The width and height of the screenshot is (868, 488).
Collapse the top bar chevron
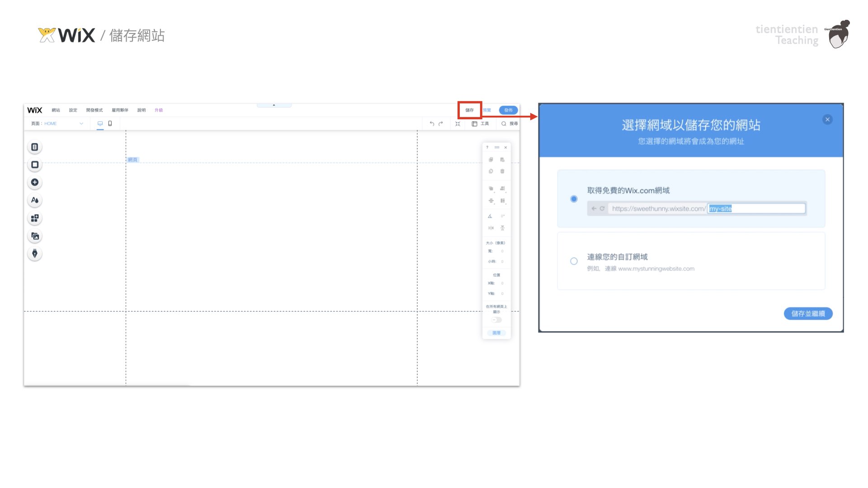pos(274,105)
